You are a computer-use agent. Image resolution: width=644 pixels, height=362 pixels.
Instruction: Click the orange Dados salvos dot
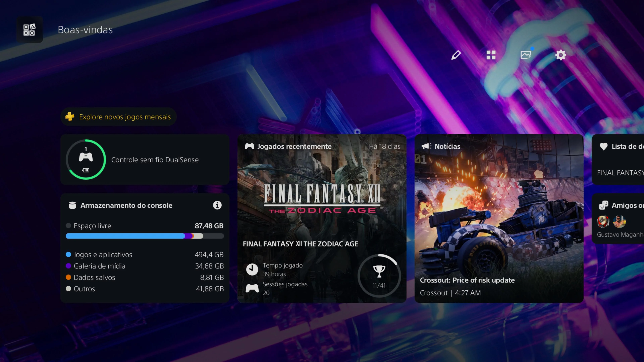point(68,277)
